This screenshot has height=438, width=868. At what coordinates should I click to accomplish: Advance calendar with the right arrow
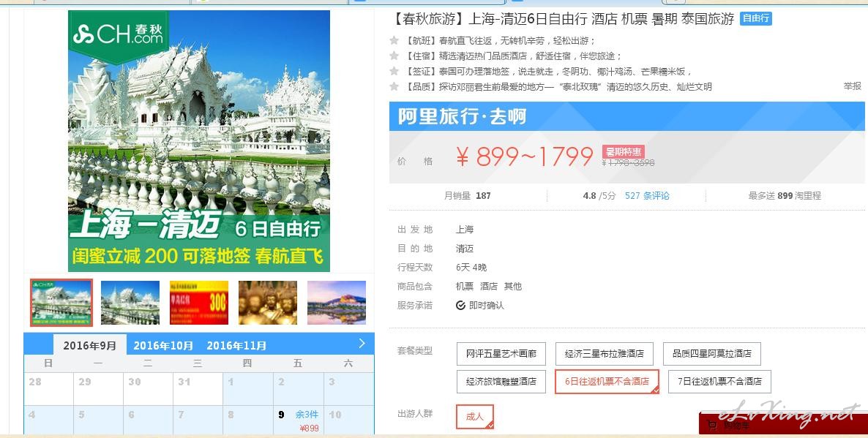point(362,344)
